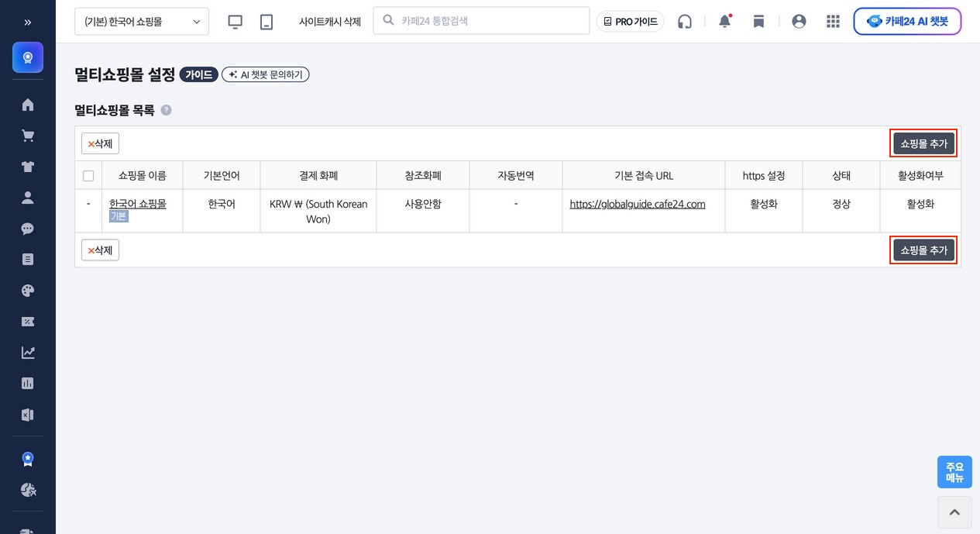
Task: Open account profile icon
Action: coord(799,22)
